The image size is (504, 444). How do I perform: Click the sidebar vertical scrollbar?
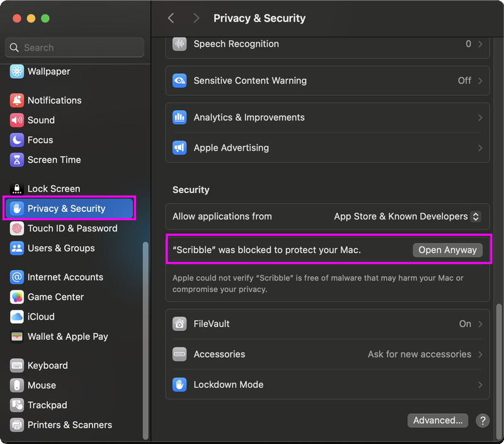coord(146,341)
